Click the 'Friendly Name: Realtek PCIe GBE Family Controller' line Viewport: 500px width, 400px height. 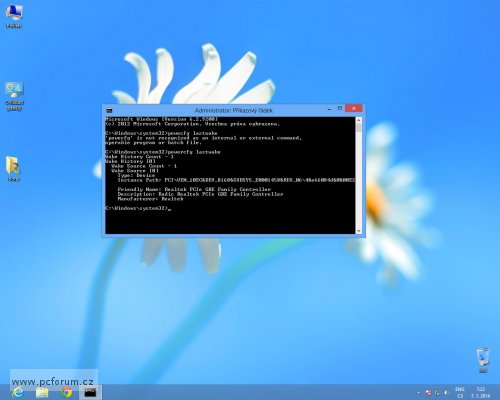194,189
